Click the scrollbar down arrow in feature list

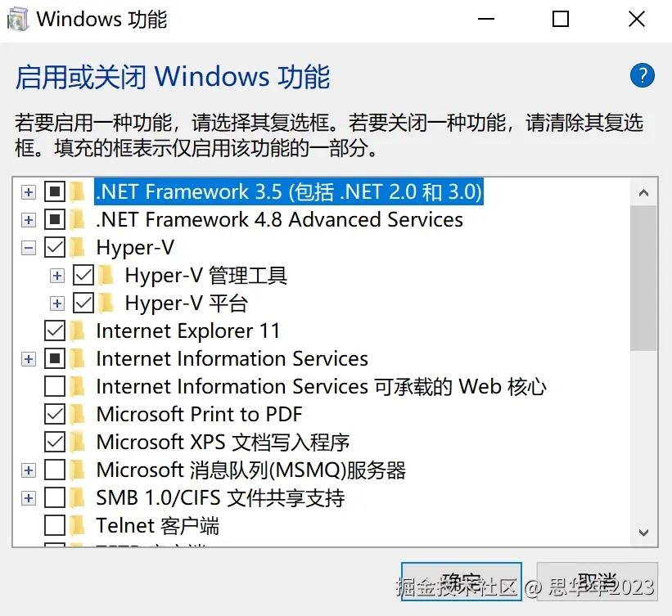pos(643,531)
